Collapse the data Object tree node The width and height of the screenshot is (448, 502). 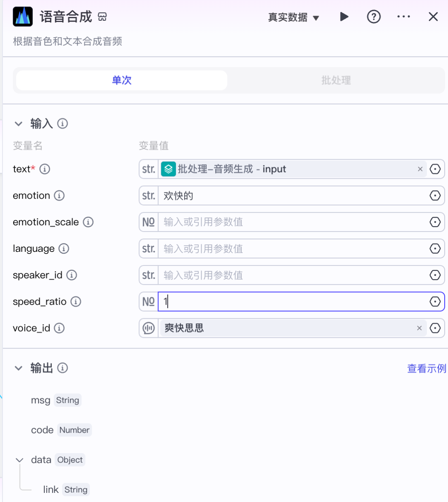pos(19,460)
